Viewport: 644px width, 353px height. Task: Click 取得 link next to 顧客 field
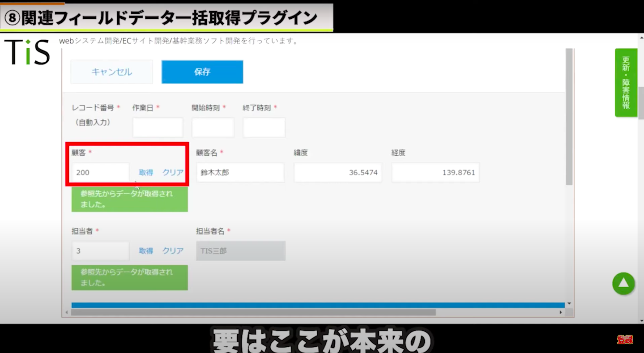coord(146,173)
